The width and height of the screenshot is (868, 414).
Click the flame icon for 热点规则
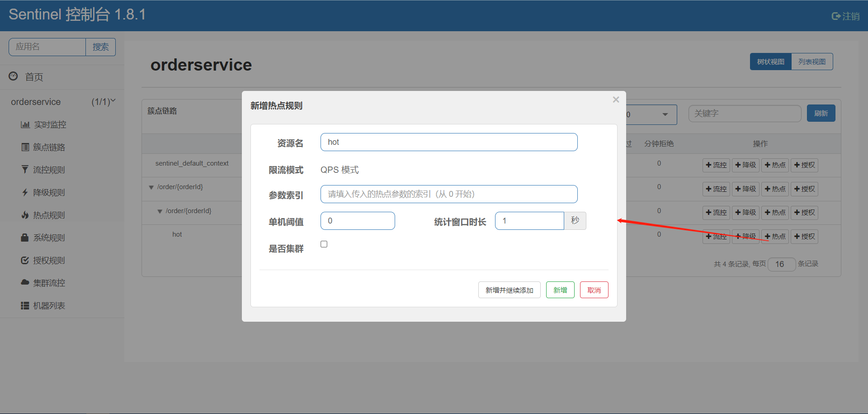pos(25,215)
